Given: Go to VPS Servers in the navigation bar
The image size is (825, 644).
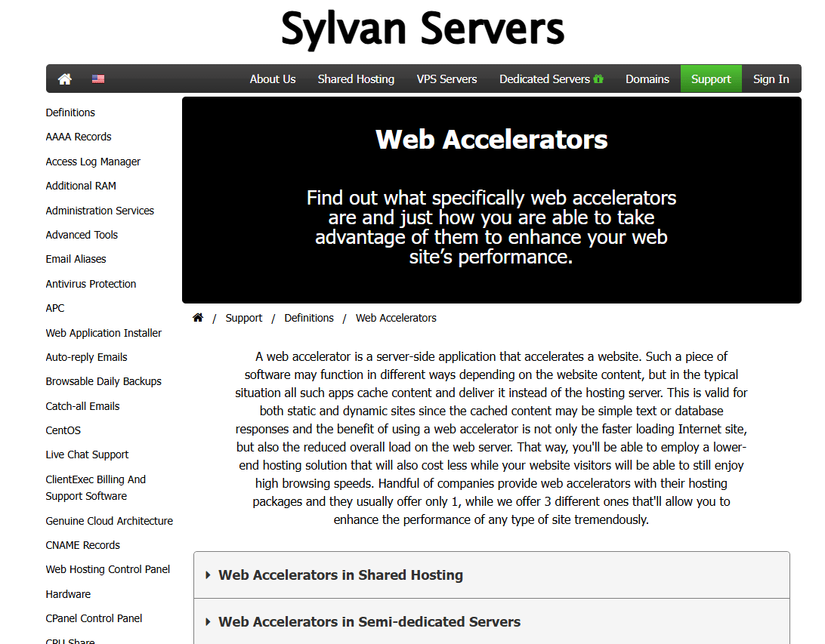Looking at the screenshot, I should coord(446,79).
